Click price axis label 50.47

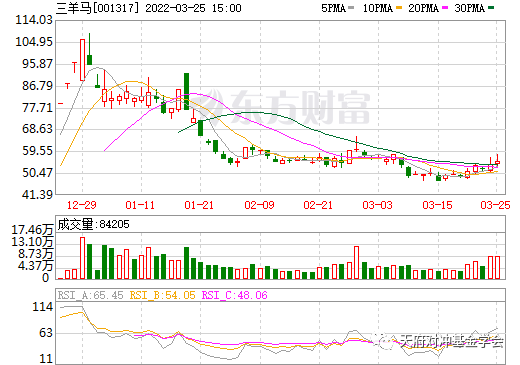(x=37, y=173)
